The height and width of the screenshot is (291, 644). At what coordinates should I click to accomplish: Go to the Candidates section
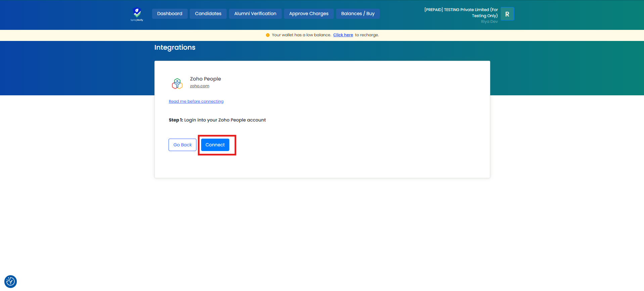click(x=208, y=14)
